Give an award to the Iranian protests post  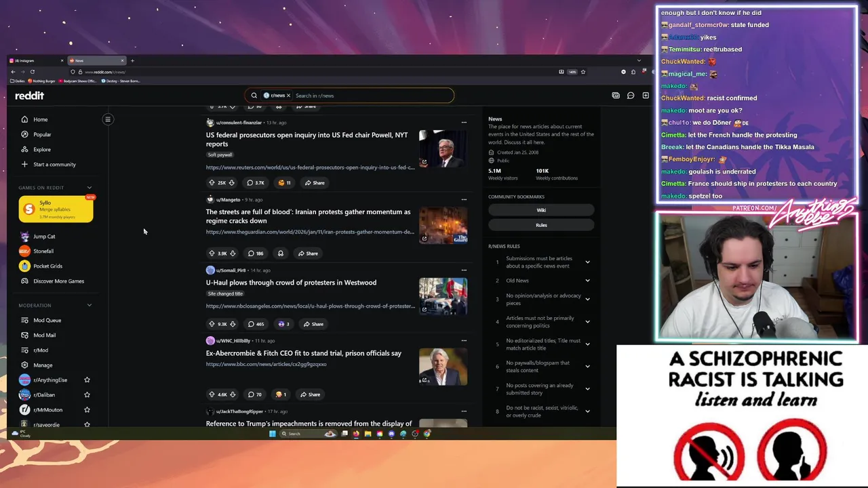point(280,253)
